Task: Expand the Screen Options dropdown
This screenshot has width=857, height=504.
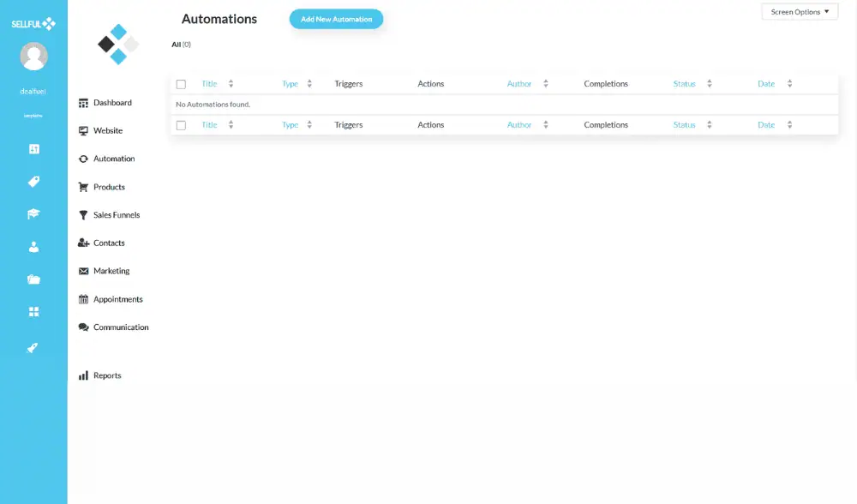Action: 800,12
